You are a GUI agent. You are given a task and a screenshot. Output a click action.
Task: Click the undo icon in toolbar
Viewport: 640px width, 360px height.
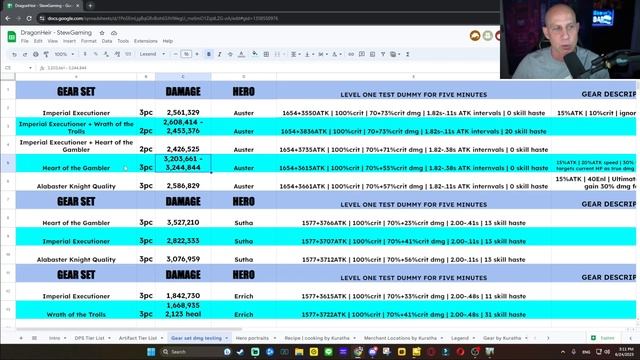tap(14, 54)
